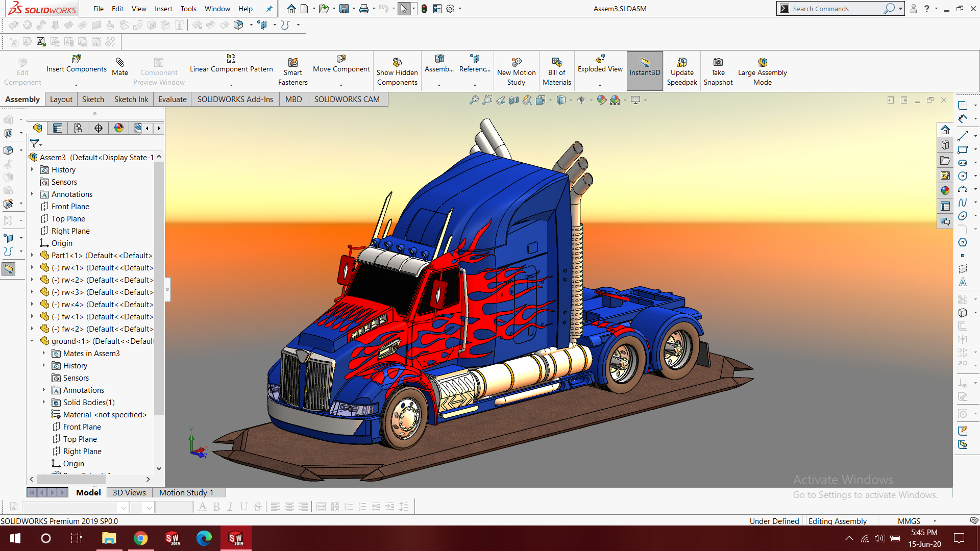This screenshot has width=980, height=551.
Task: Expand rw<1> component node
Action: (32, 267)
